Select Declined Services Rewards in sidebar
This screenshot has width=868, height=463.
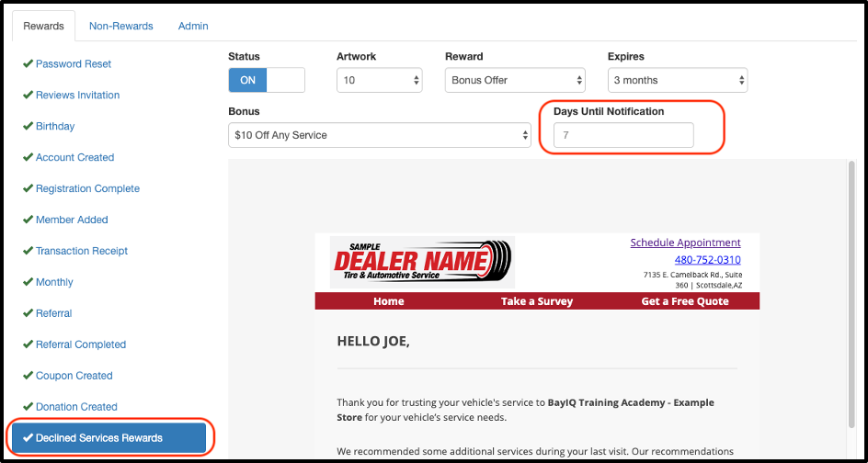(x=107, y=438)
